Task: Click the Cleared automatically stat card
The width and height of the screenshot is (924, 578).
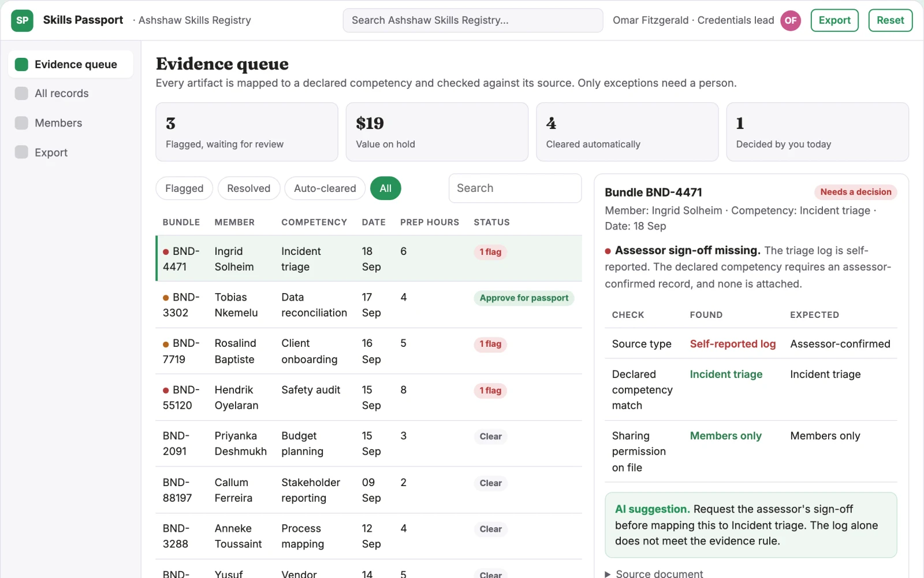Action: pyautogui.click(x=627, y=132)
